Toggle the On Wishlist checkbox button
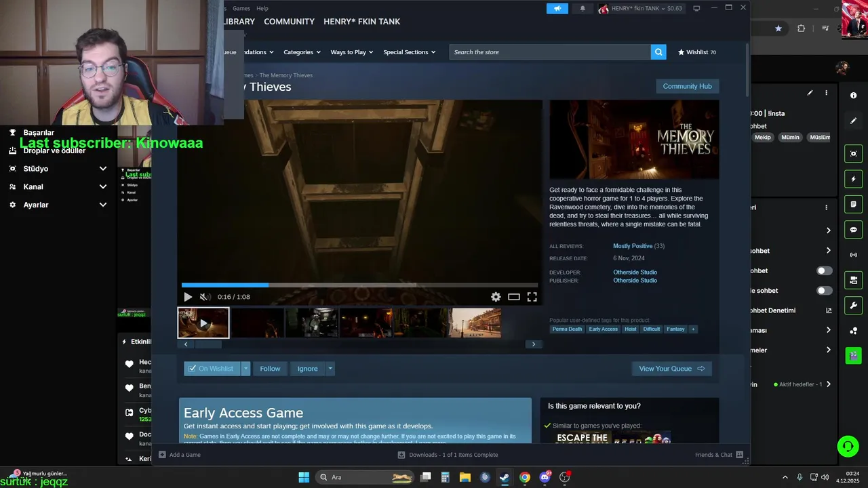The height and width of the screenshot is (488, 868). pos(212,369)
